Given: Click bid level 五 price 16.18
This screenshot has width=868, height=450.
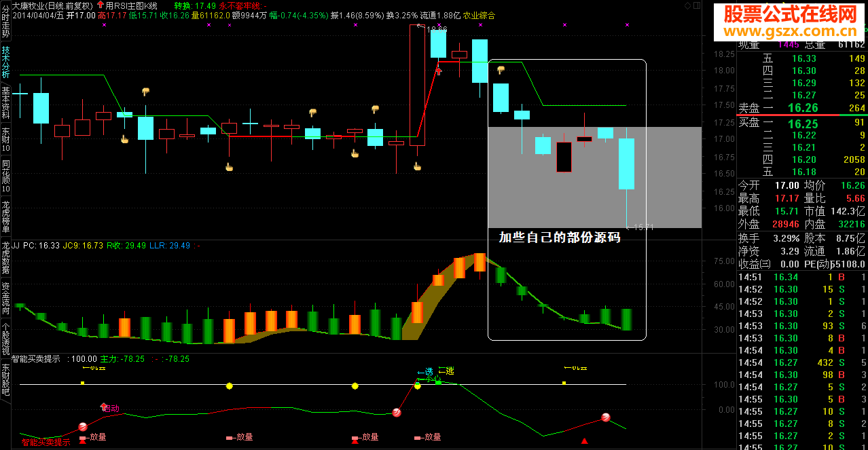Looking at the screenshot, I should point(803,172).
